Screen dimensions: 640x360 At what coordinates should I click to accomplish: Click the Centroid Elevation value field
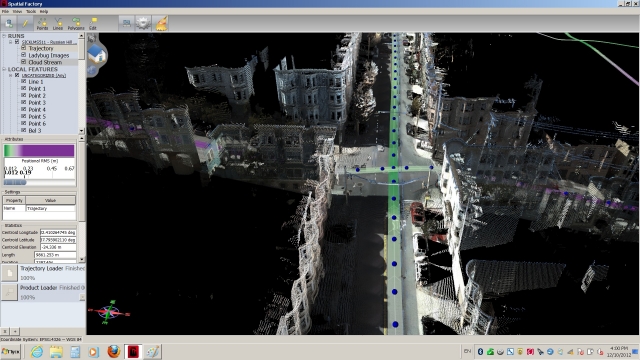tap(58, 247)
